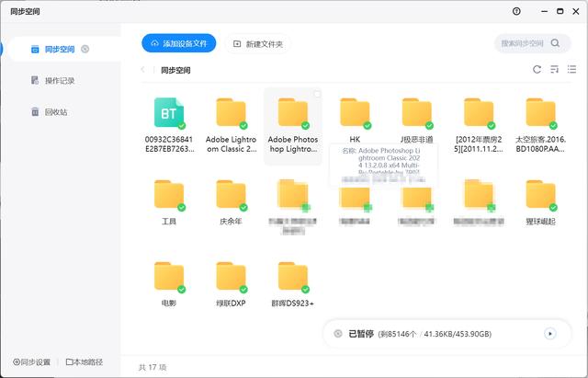Tick the checkbox on Adobe Photoshop Lightroom folder
Screen dimensions: 588x378
tap(317, 94)
